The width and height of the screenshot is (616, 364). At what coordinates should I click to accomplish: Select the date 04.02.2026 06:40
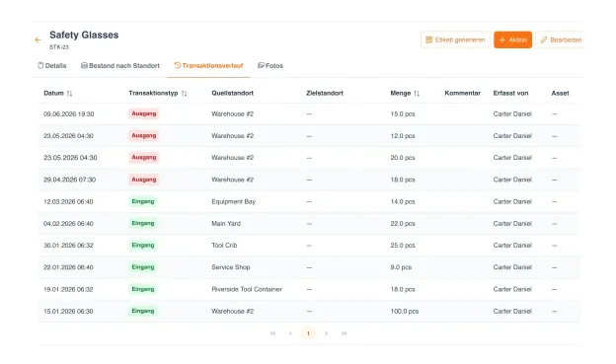pyautogui.click(x=68, y=223)
